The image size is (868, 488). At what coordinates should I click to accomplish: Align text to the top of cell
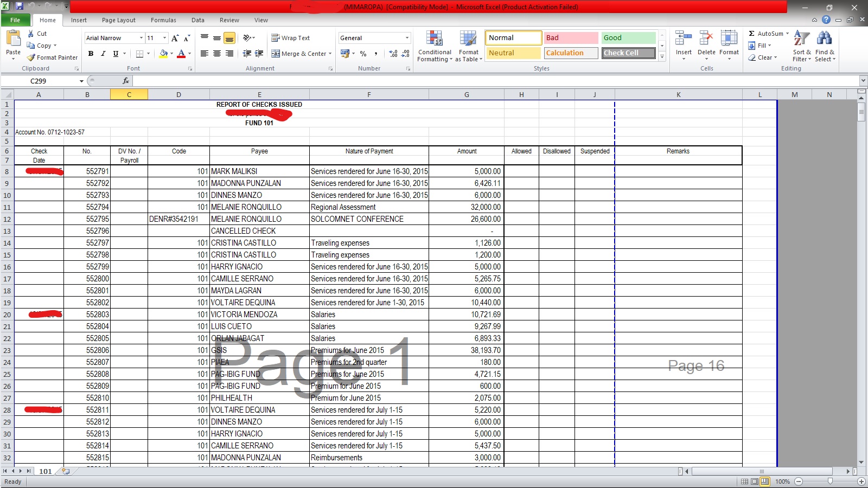point(205,38)
